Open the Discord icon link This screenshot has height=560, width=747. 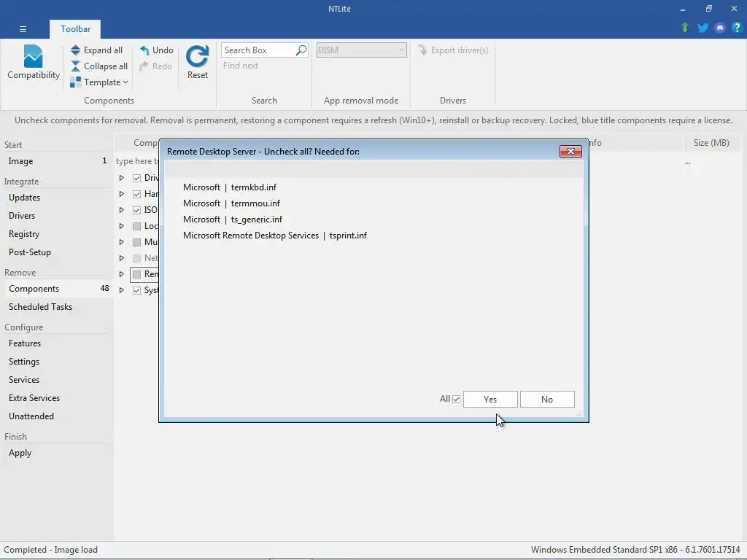point(720,28)
